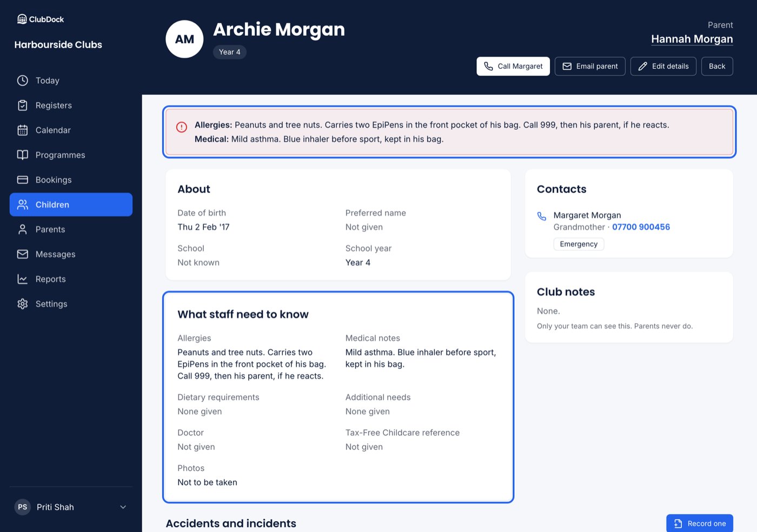
Task: Click the Year 4 badge under the name
Action: [x=230, y=52]
